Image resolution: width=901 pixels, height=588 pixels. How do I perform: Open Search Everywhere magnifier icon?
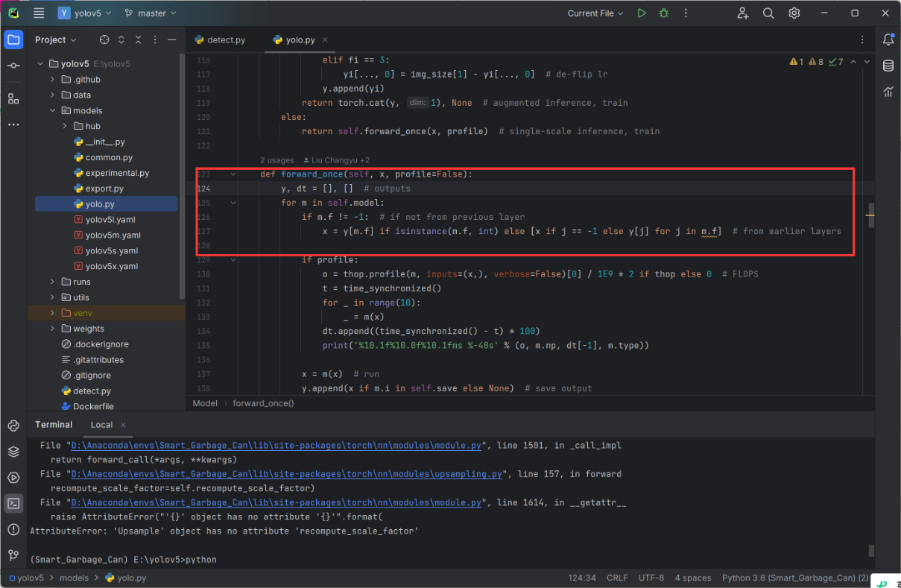pos(768,13)
